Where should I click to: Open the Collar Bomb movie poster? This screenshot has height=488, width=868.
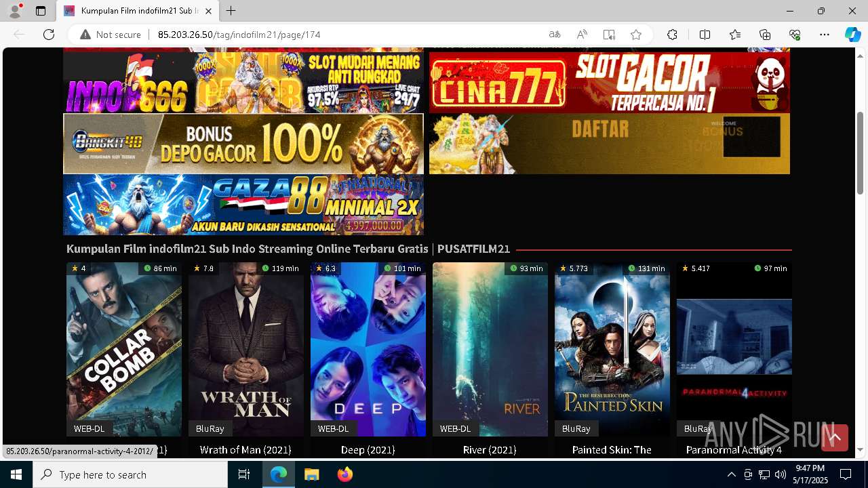coord(124,349)
